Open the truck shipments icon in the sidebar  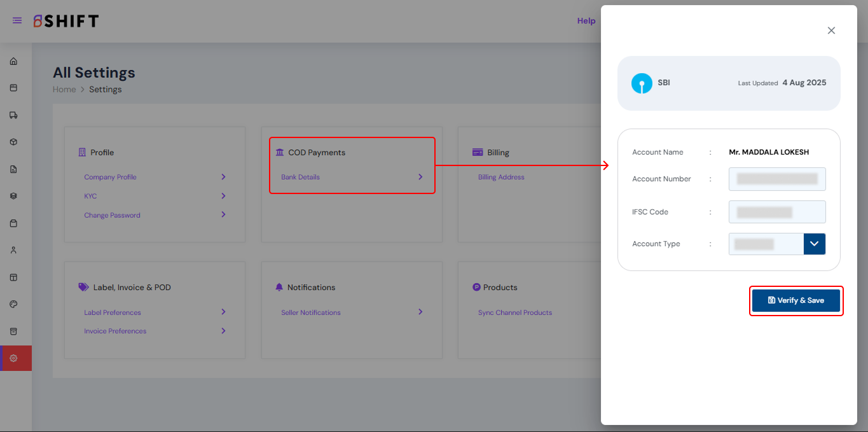[13, 115]
